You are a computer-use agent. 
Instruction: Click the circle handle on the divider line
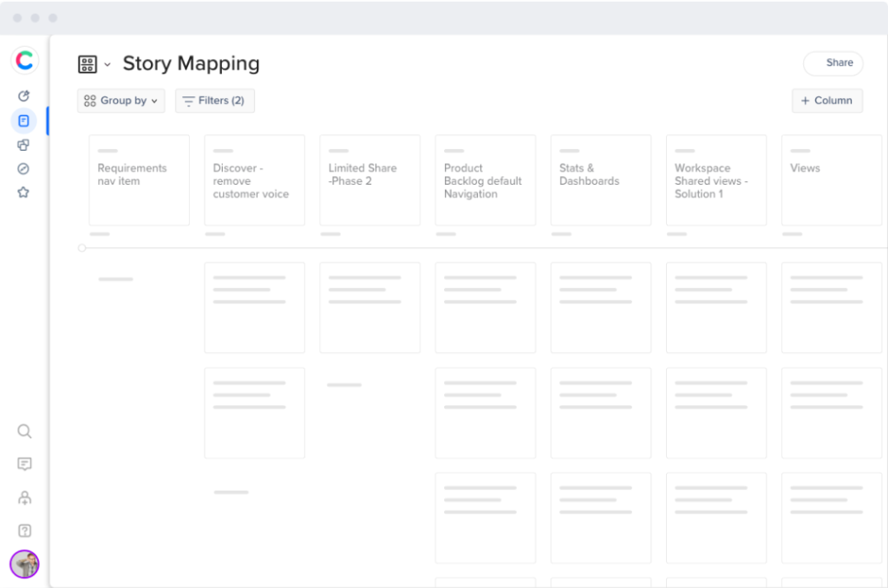click(82, 248)
